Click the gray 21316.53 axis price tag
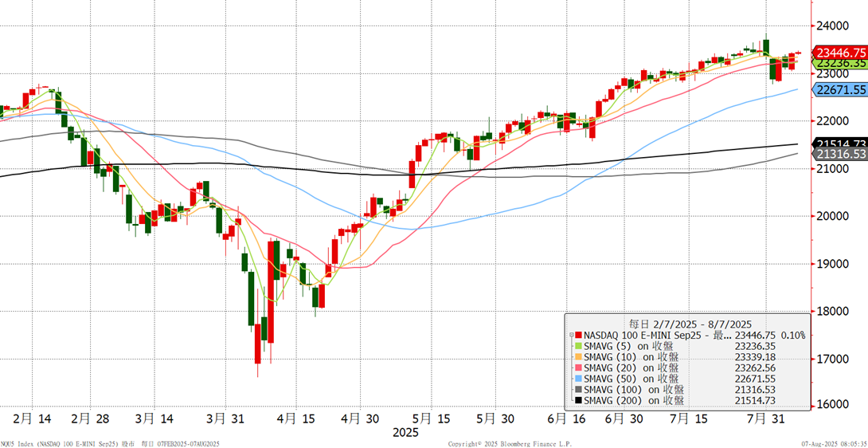This screenshot has width=868, height=448. point(840,154)
